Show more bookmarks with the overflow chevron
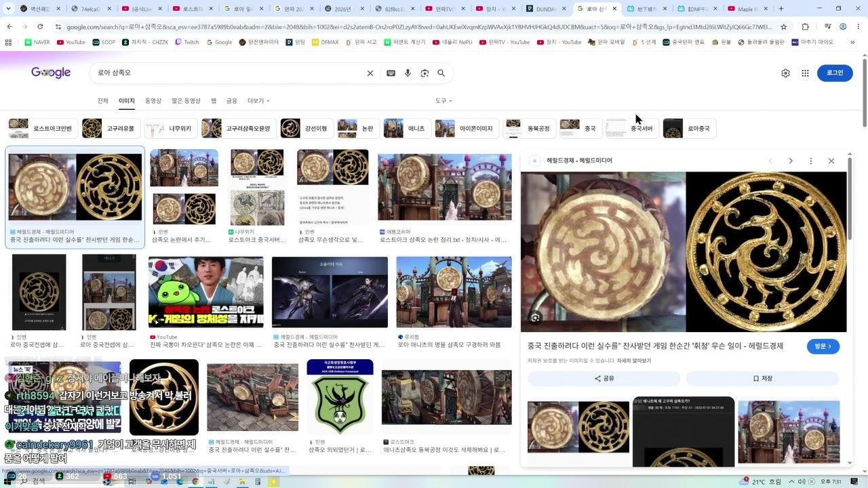Viewport: 868px width, 488px height. (852, 42)
